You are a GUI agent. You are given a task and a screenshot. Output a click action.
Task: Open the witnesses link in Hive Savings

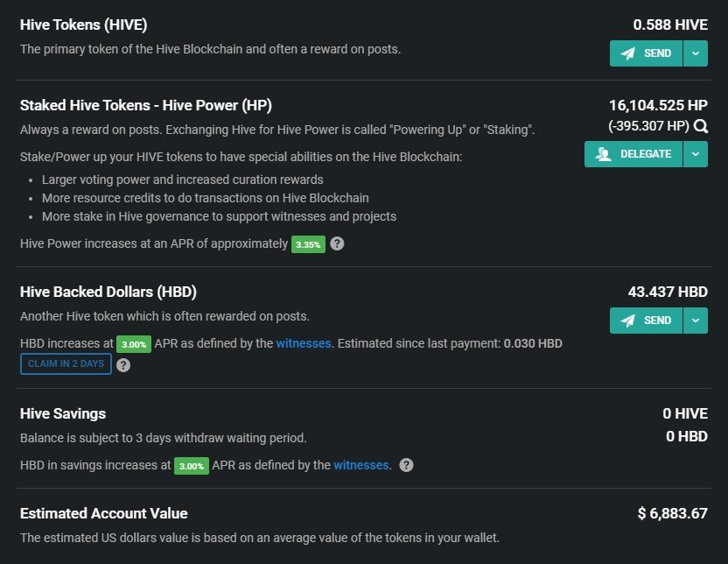[x=361, y=465]
